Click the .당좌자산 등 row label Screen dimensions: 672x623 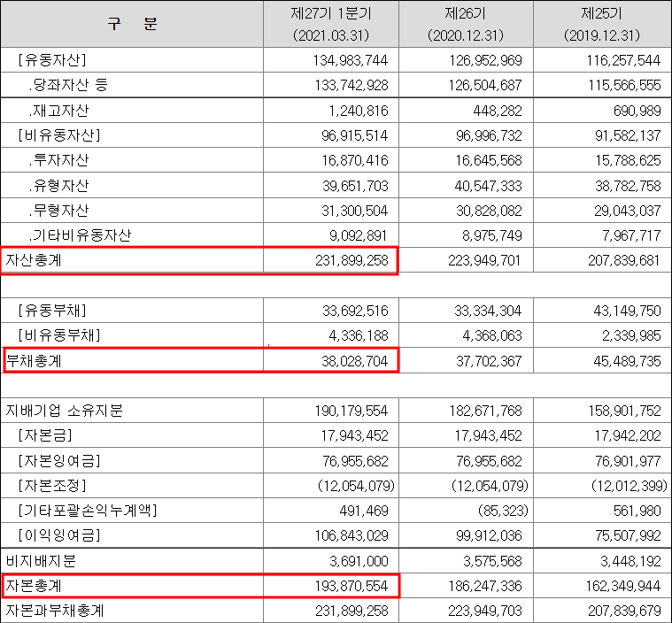point(68,85)
